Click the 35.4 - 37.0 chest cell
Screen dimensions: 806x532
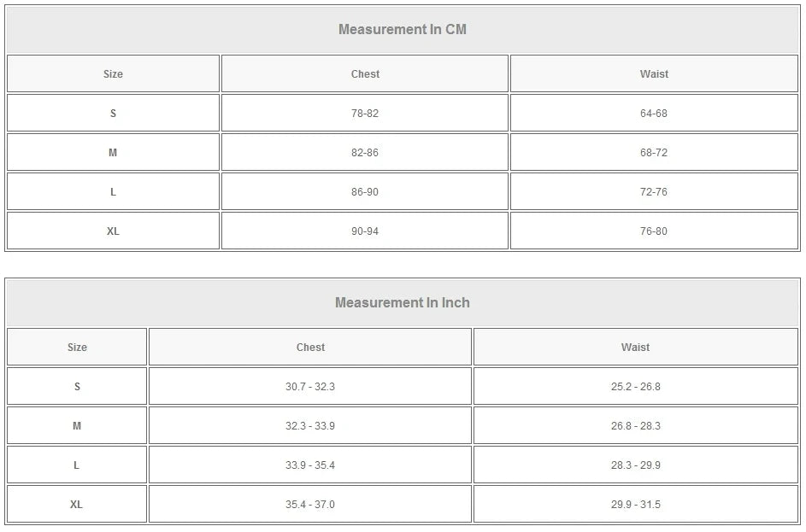(310, 505)
